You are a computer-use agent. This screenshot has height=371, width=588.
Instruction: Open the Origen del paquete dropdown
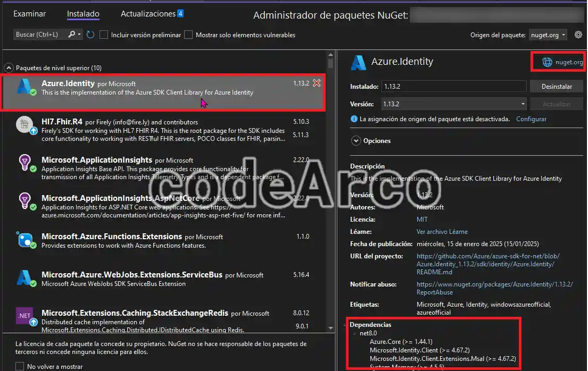(548, 35)
